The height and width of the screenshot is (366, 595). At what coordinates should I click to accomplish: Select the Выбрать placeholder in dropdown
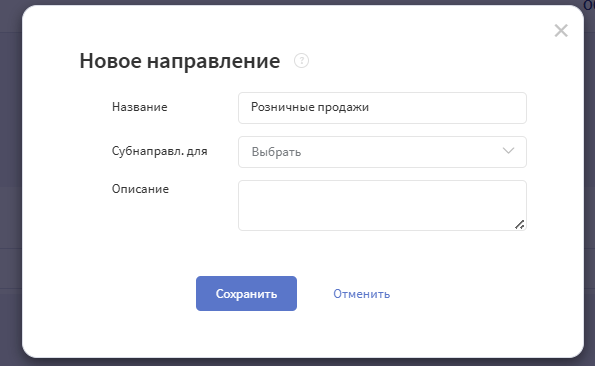(x=276, y=152)
